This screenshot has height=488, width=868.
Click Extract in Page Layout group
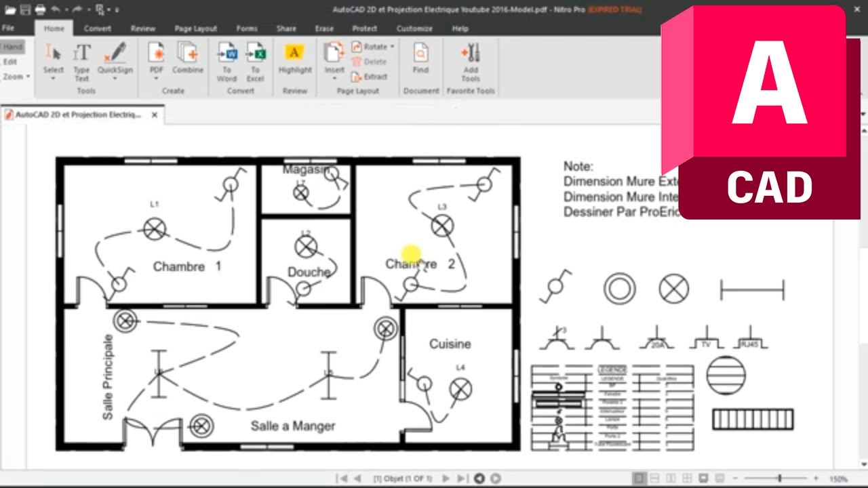370,77
